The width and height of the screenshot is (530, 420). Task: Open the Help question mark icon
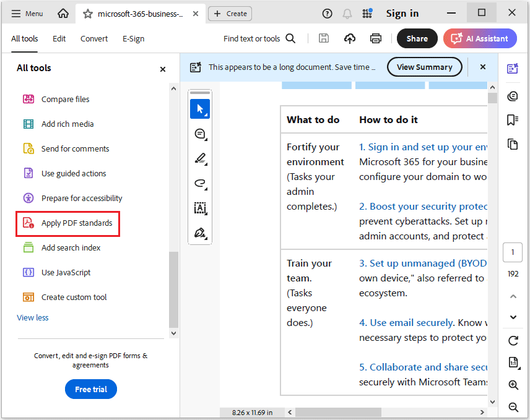coord(327,14)
